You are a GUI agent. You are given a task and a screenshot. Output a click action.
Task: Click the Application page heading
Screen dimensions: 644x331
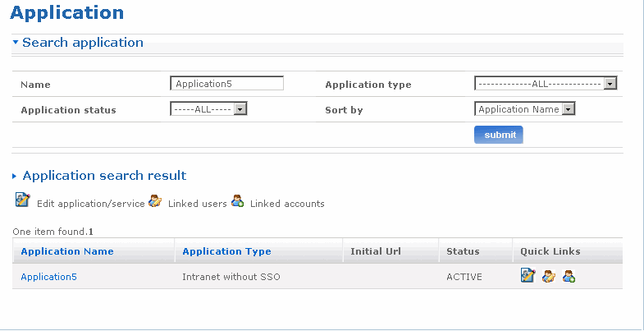tap(67, 12)
